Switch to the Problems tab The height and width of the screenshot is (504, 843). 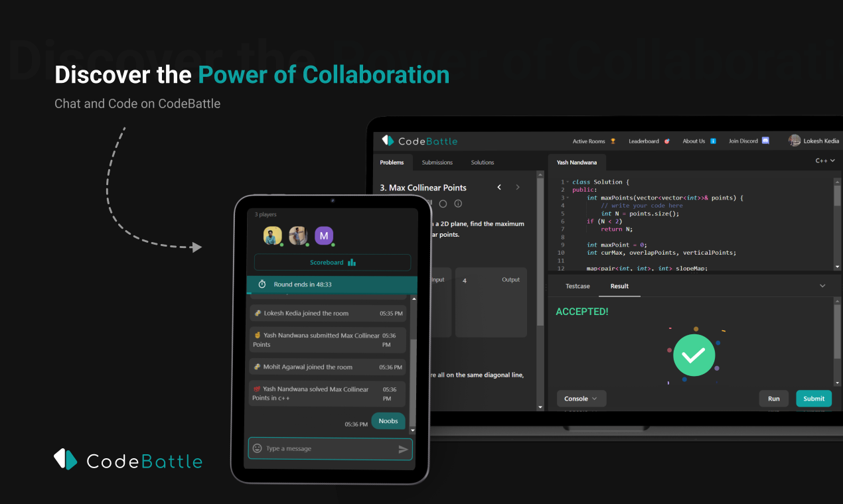point(392,162)
